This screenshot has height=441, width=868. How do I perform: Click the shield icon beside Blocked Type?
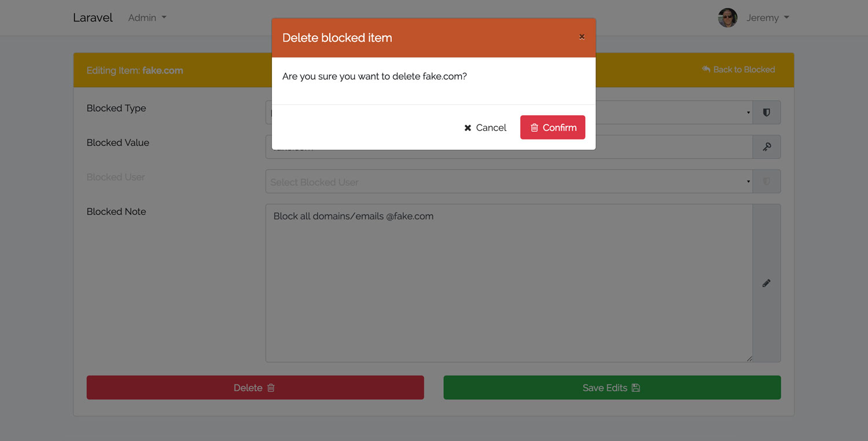click(766, 113)
